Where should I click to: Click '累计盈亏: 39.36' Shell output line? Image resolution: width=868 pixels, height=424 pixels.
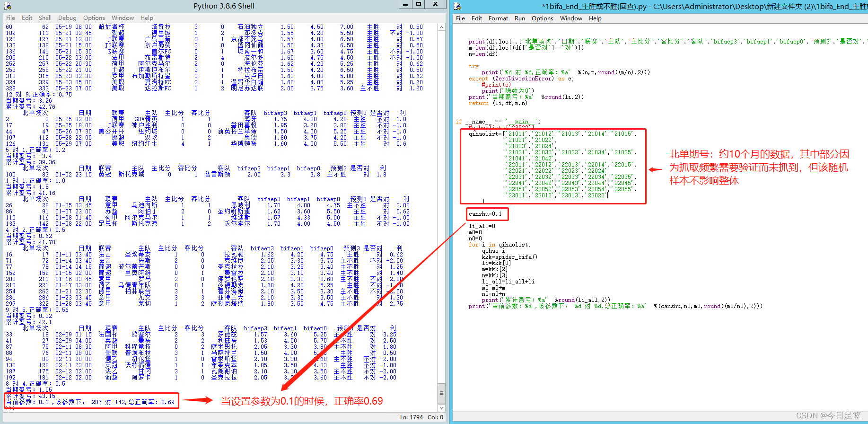pyautogui.click(x=30, y=162)
